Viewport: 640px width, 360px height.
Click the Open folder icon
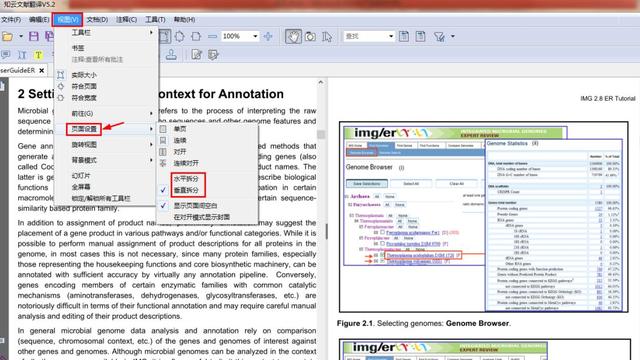click(x=7, y=36)
